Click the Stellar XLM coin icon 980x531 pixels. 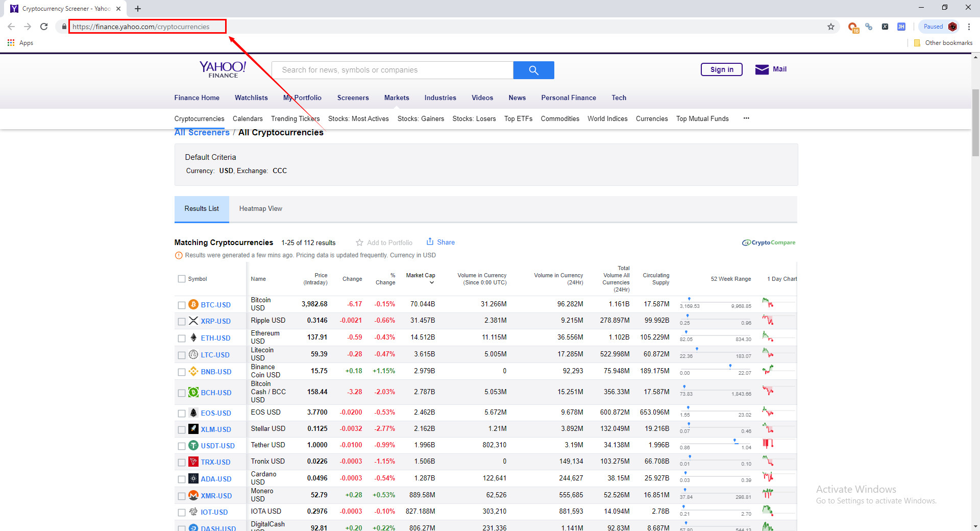coord(193,429)
